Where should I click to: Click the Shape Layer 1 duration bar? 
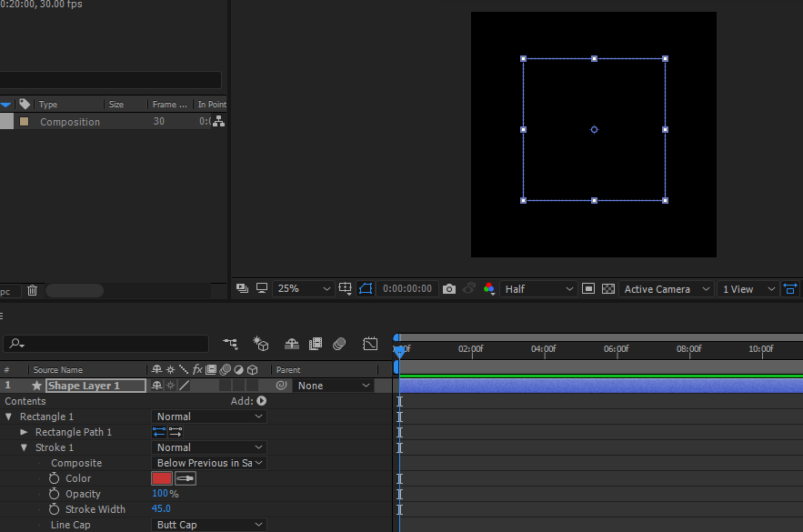click(x=601, y=386)
